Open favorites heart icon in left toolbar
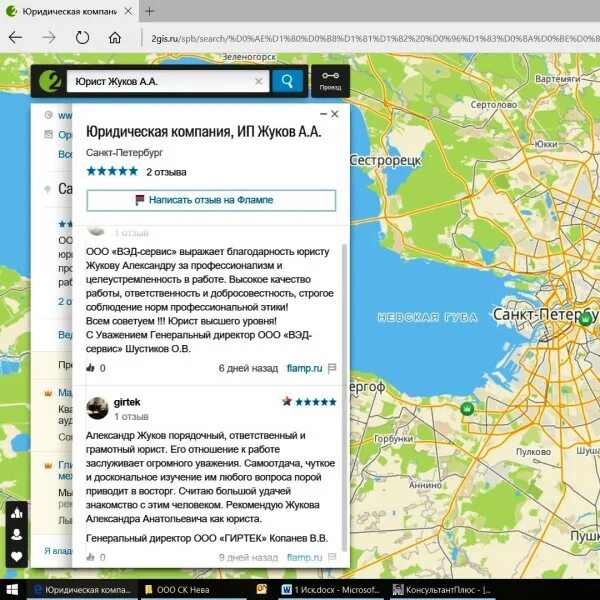The image size is (600, 600). pyautogui.click(x=16, y=556)
